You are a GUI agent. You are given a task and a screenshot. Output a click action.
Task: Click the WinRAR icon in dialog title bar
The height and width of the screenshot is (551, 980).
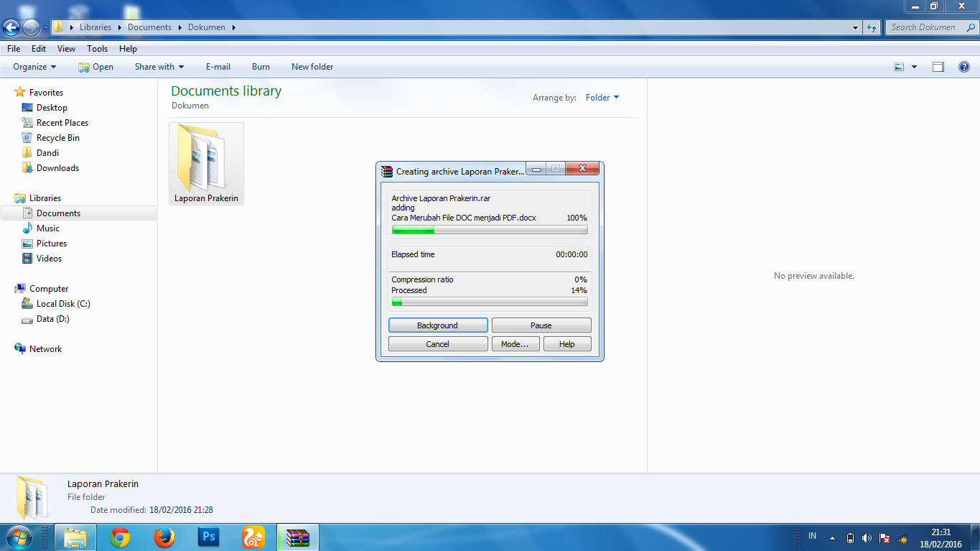388,172
